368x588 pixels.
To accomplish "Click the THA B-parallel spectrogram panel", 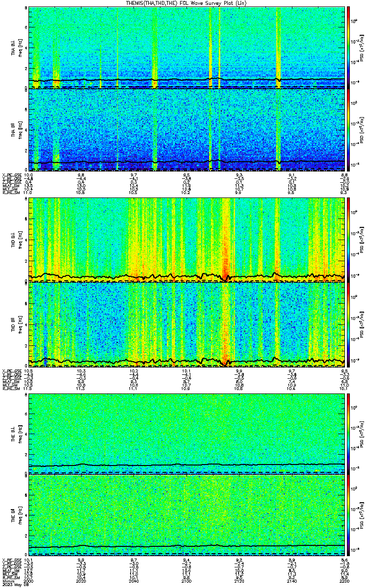I will [x=187, y=130].
